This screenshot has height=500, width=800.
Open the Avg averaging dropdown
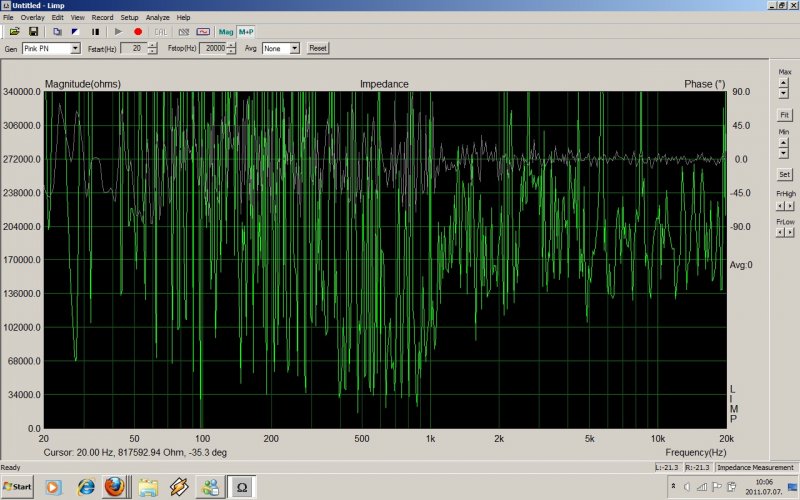295,48
